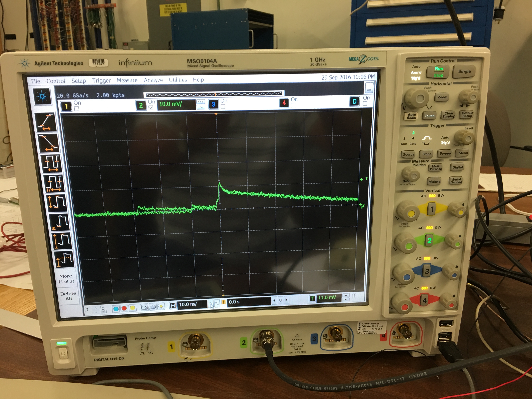
Task: Enable channel 4 On checkbox
Action: pos(293,105)
